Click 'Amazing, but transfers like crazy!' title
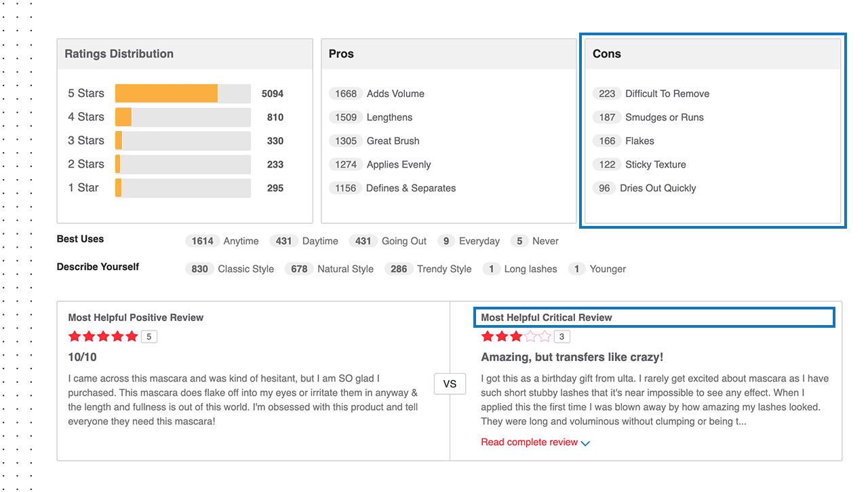Image resolution: width=868 pixels, height=492 pixels. click(572, 357)
